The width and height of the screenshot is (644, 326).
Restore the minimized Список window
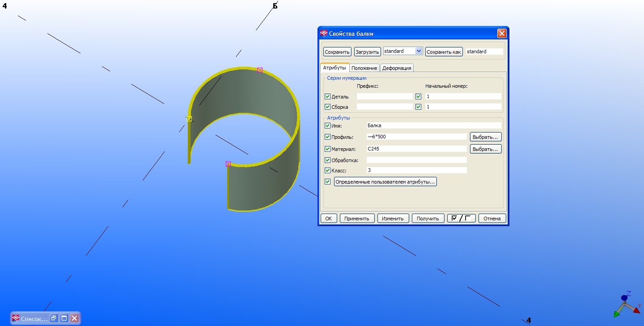pos(54,318)
